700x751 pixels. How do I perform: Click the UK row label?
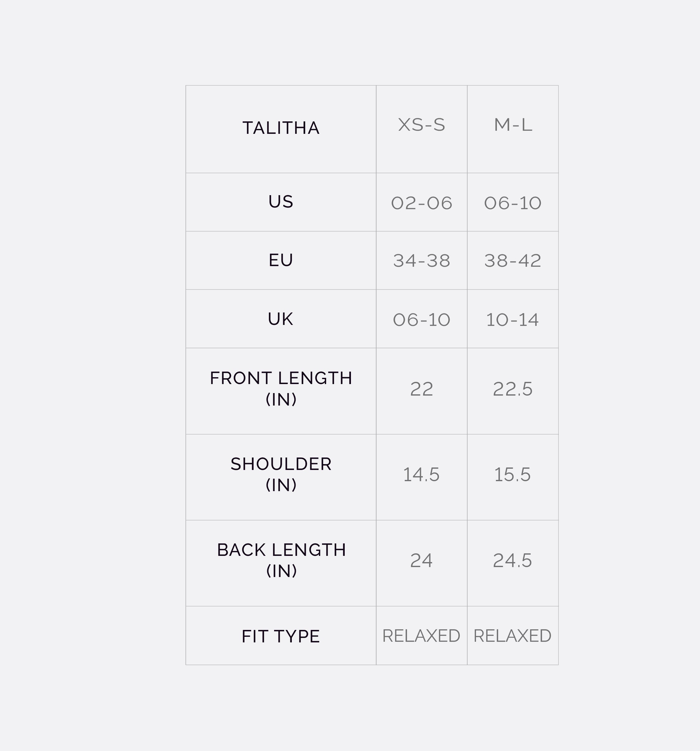click(x=281, y=319)
